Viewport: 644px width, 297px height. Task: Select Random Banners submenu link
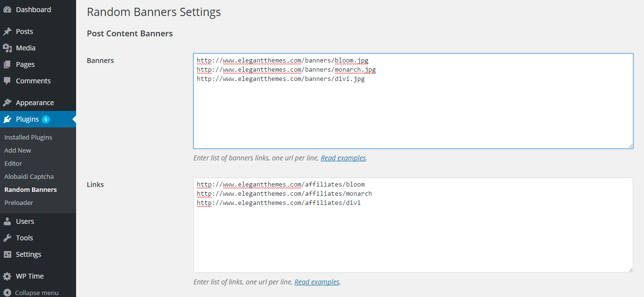click(31, 189)
